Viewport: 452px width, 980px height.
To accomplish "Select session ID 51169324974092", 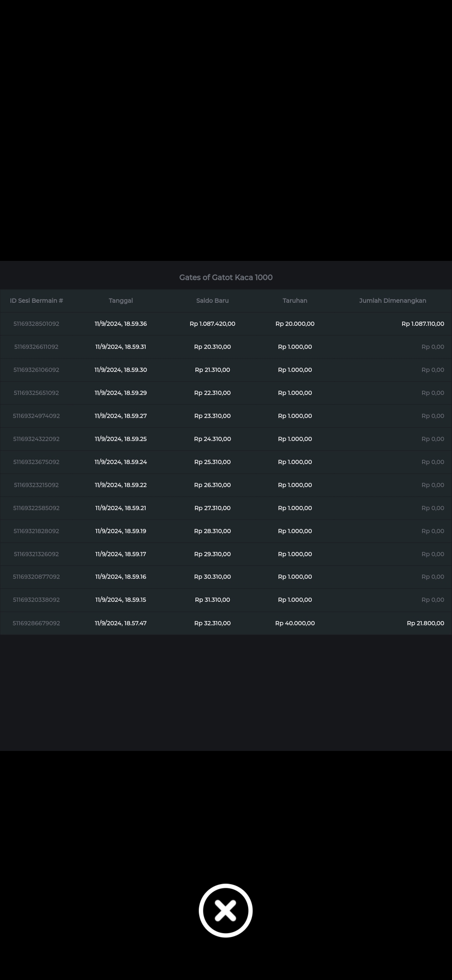I will point(36,416).
